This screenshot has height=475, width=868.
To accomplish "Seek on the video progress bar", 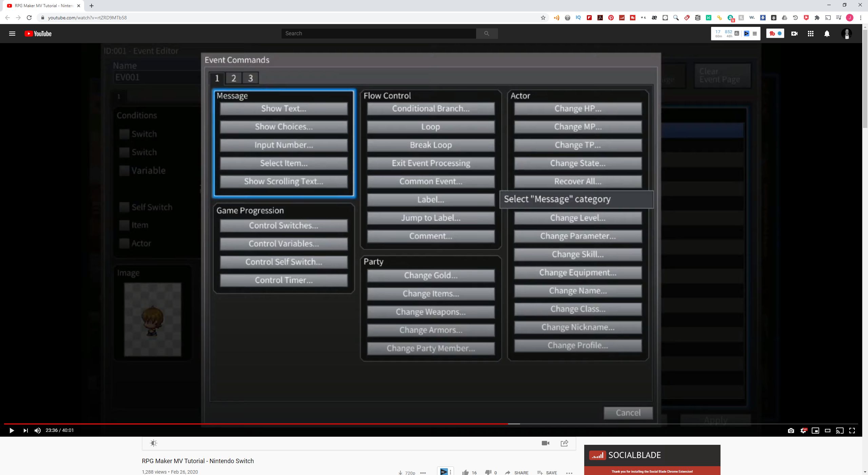I will pos(431,424).
